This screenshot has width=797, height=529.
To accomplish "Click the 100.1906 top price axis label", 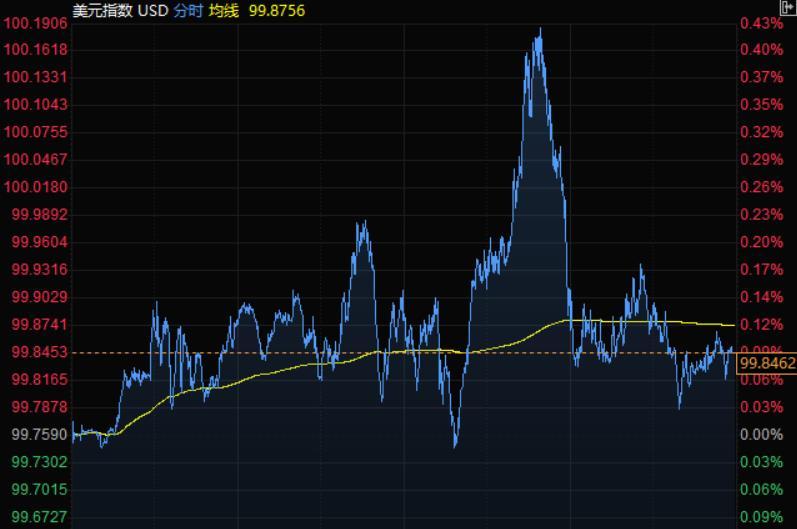I will (36, 22).
